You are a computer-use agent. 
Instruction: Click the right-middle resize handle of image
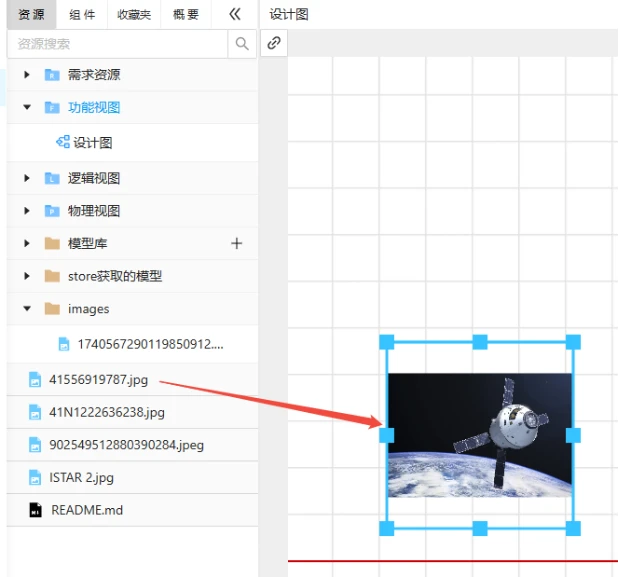573,435
